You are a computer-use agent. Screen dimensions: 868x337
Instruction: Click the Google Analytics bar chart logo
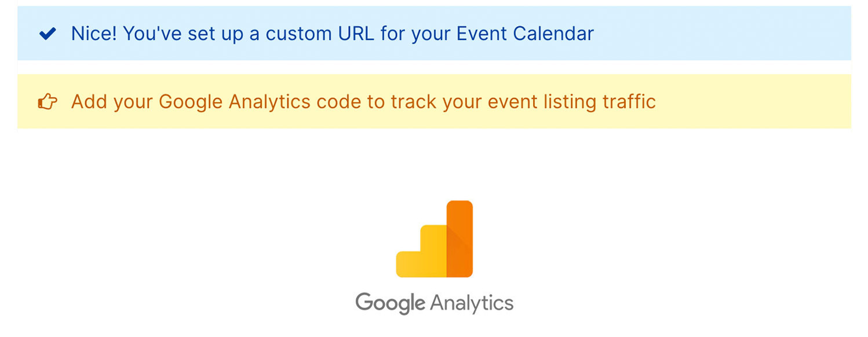(x=435, y=239)
